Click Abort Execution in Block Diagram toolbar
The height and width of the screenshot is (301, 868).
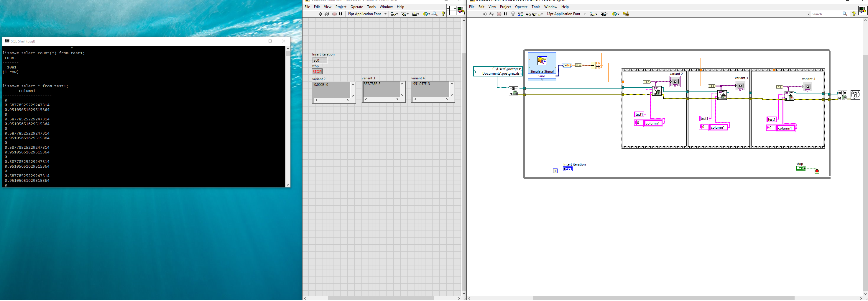(499, 14)
